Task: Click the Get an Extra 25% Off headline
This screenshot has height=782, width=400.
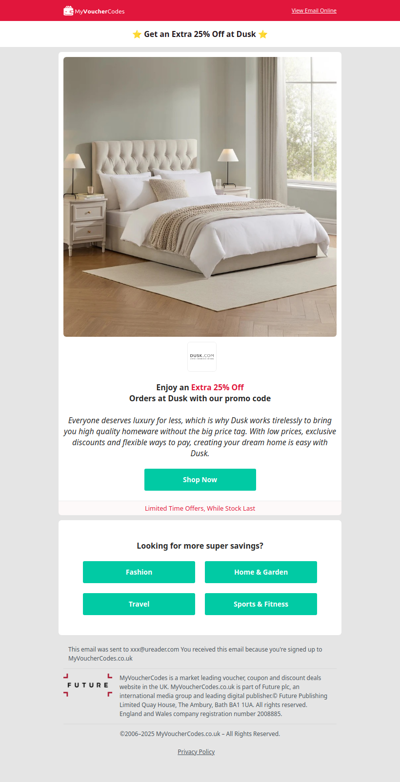Action: click(x=200, y=34)
